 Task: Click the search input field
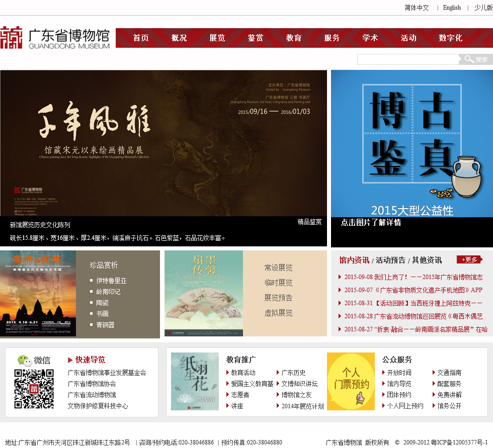pyautogui.click(x=408, y=59)
